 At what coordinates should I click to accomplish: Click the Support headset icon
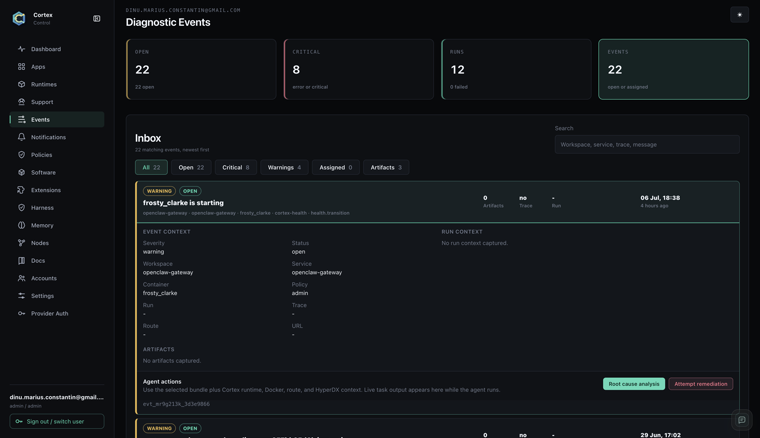(x=21, y=102)
